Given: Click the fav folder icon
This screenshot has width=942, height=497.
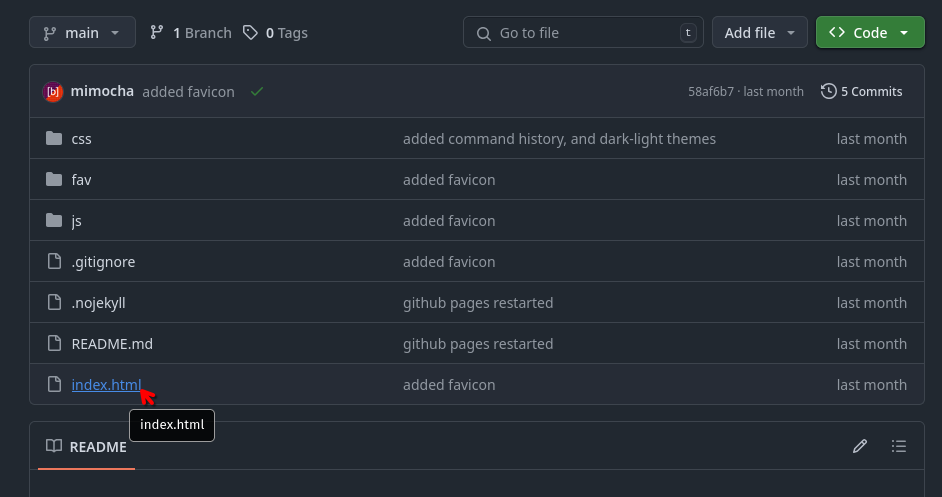Looking at the screenshot, I should 54,179.
